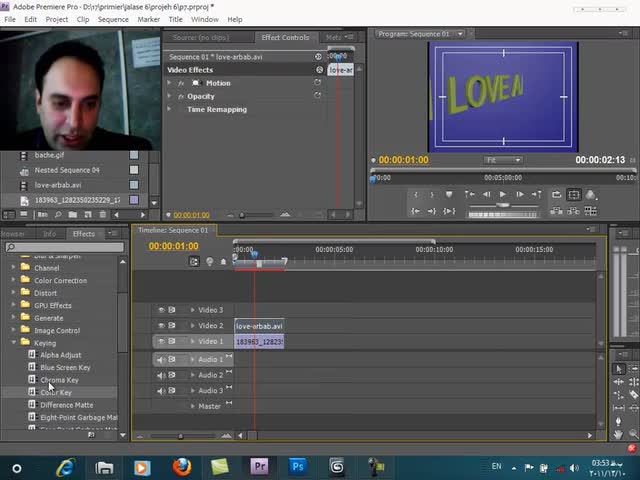Switch to the Info tab
Image resolution: width=640 pixels, height=480 pixels.
(49, 234)
